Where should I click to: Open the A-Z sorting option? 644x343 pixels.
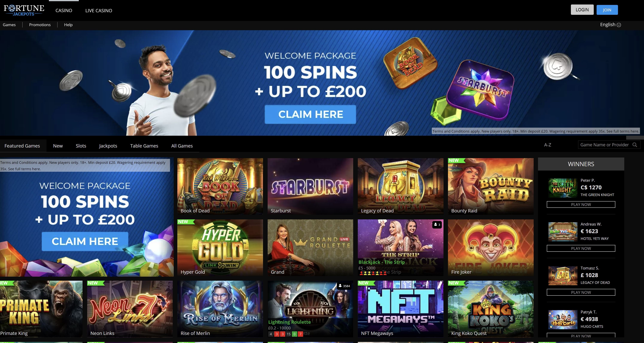click(x=548, y=145)
